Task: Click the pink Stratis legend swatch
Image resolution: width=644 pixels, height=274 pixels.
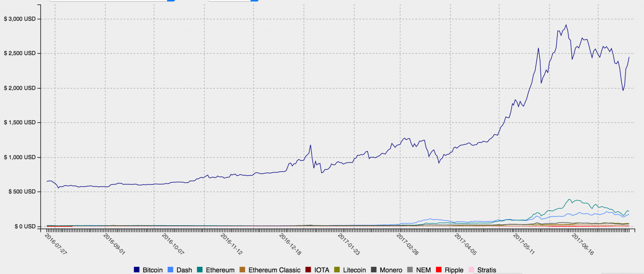Action: (x=471, y=270)
